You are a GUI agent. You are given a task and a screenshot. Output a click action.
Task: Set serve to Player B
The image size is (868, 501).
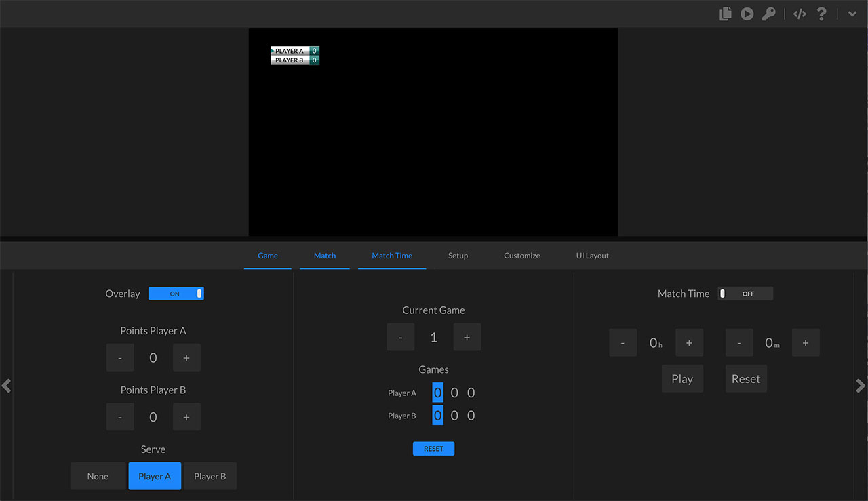(x=210, y=476)
